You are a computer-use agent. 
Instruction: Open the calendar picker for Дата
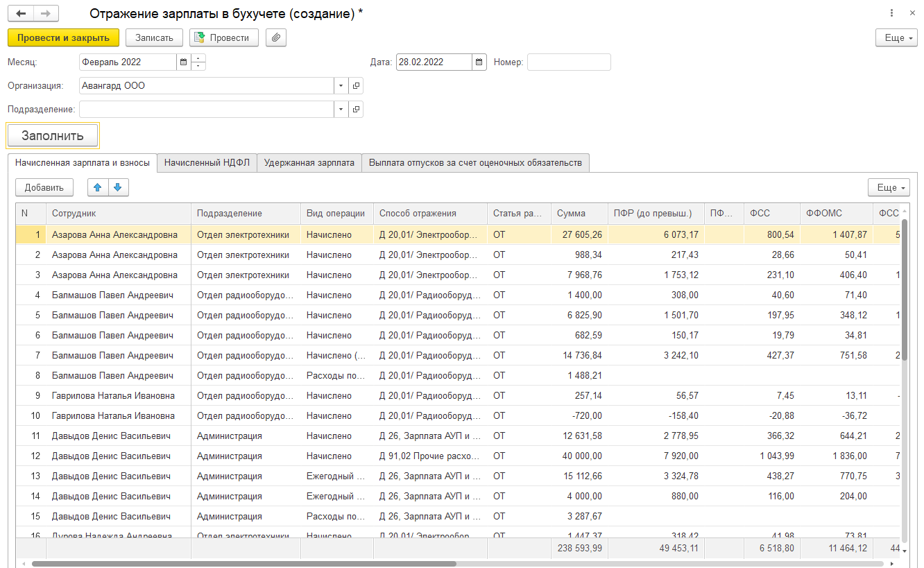tap(479, 62)
